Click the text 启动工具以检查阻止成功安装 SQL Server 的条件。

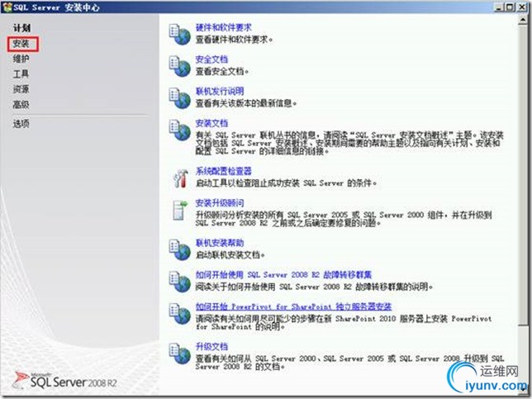coord(286,183)
